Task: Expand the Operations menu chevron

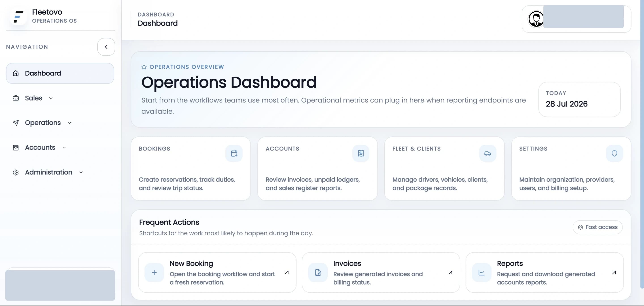Action: (70, 123)
